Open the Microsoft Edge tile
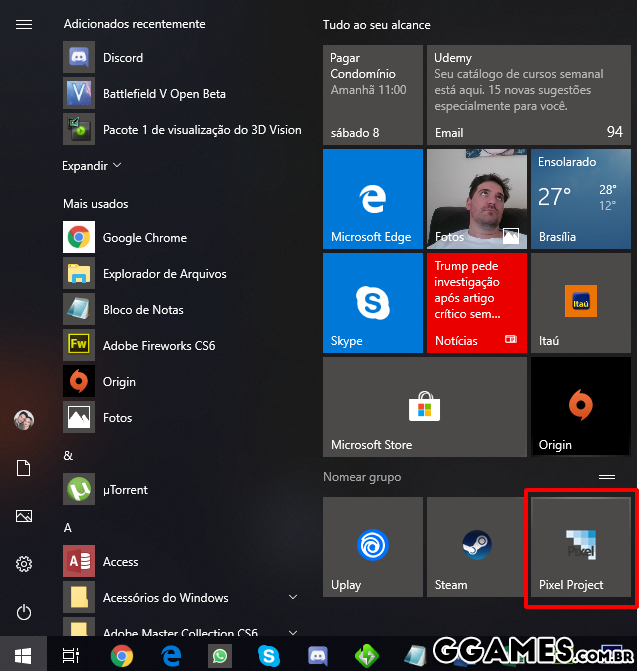 (373, 199)
